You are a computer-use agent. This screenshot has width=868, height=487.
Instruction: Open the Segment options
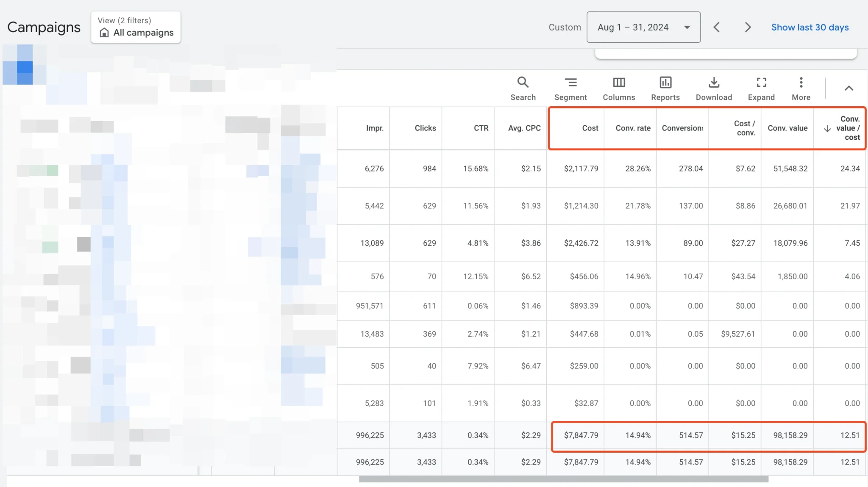570,88
